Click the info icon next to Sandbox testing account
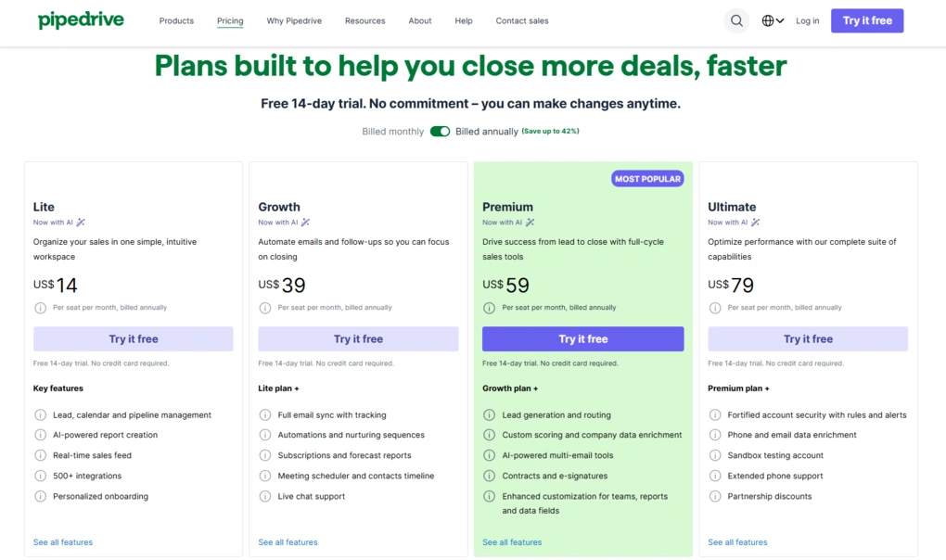Viewport: 946px width, 560px height. [x=713, y=455]
